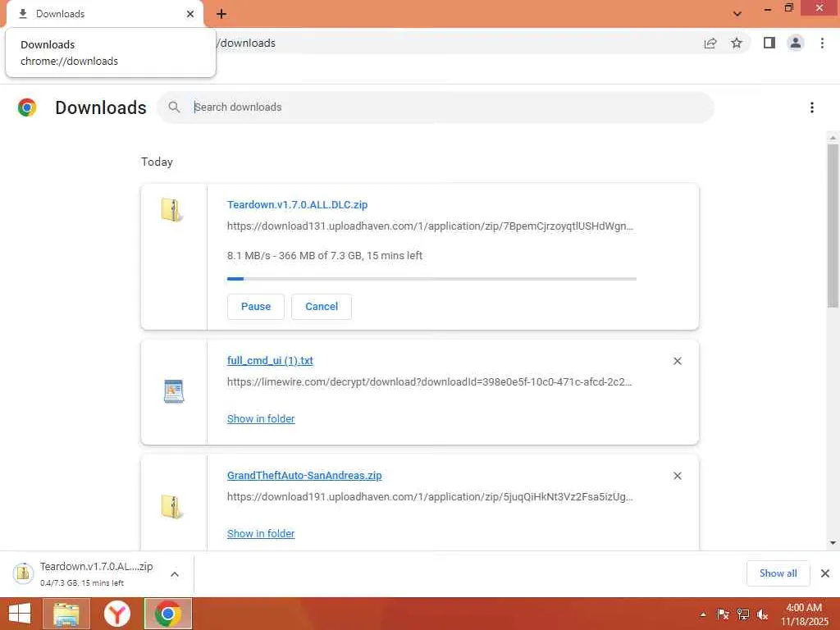Click the uploadhaven URL for GrandTheftAuto download
This screenshot has height=630, width=840.
pos(430,496)
